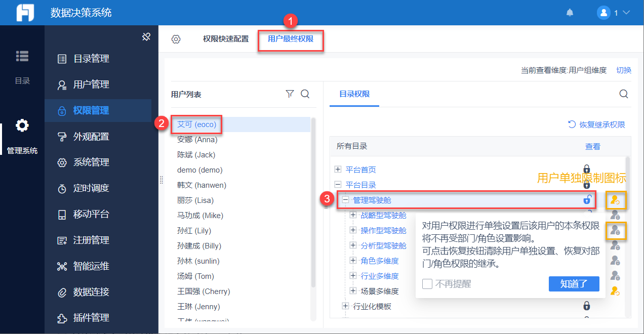Toggle the lock for 平台首页
This screenshot has height=334, width=644.
(x=587, y=169)
